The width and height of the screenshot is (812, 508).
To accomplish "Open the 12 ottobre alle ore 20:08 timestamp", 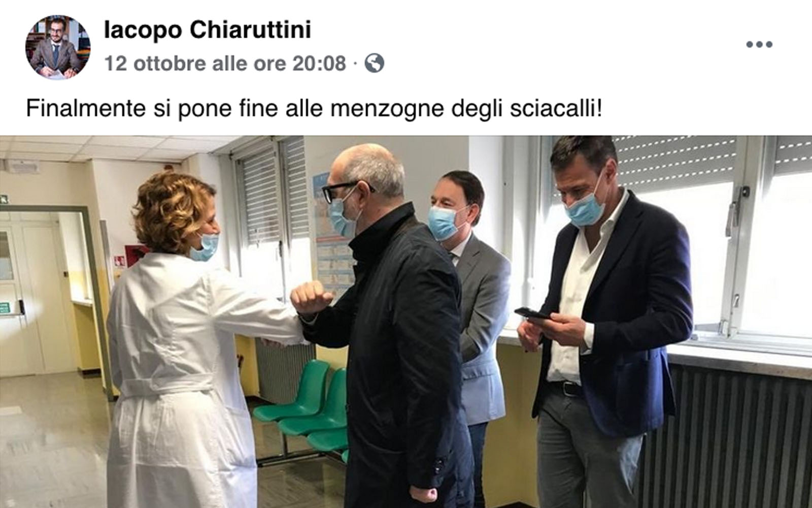I will click(x=225, y=64).
